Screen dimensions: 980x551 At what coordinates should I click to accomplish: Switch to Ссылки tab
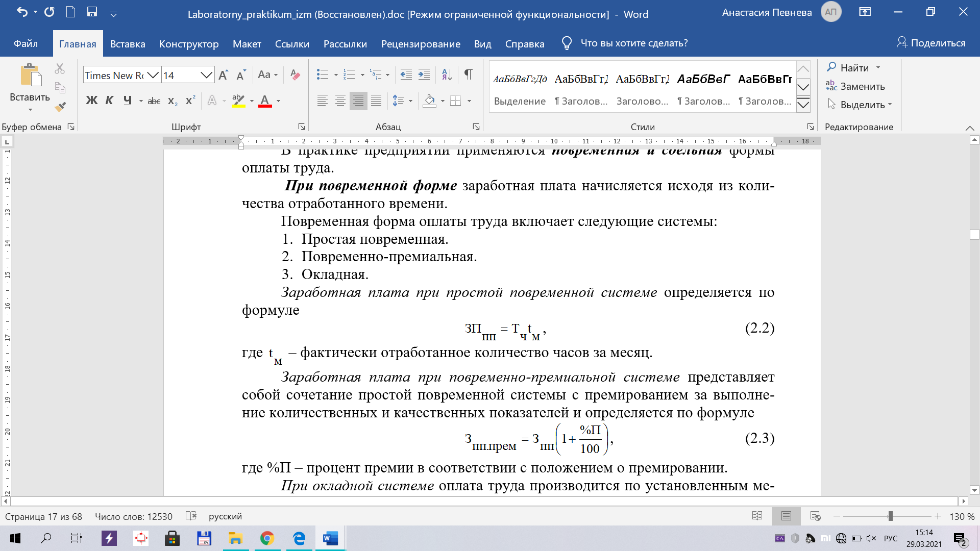292,44
